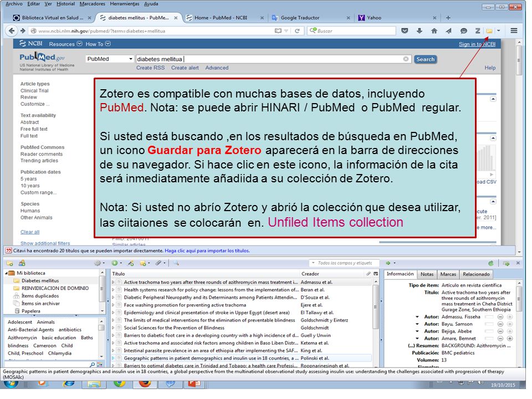Toggle name field mode for Bejiga, Abebe
This screenshot has width=532, height=399.
pyautogui.click(x=489, y=331)
